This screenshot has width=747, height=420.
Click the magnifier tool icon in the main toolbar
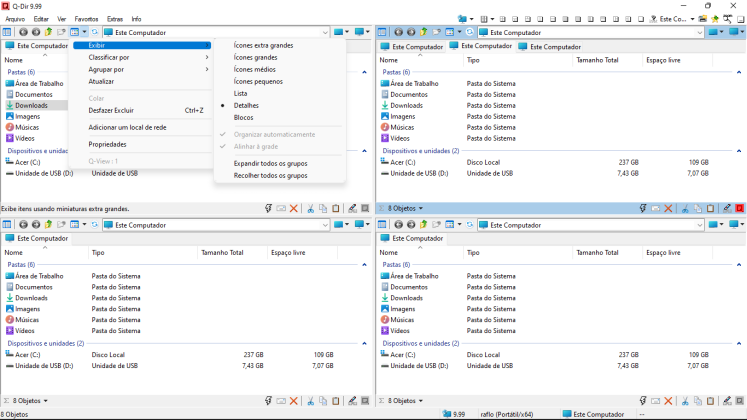coord(727,19)
